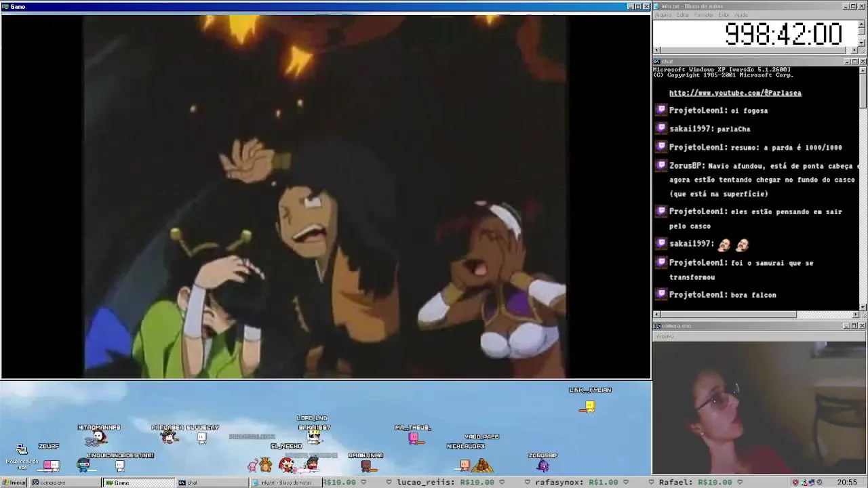Click the camera.exe title bar icon
The height and width of the screenshot is (488, 868).
pos(657,326)
